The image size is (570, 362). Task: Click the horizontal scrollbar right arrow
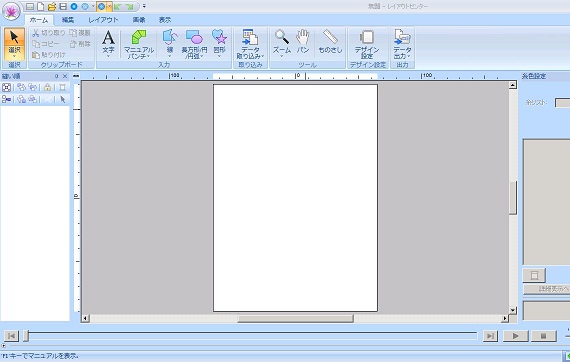(505, 318)
